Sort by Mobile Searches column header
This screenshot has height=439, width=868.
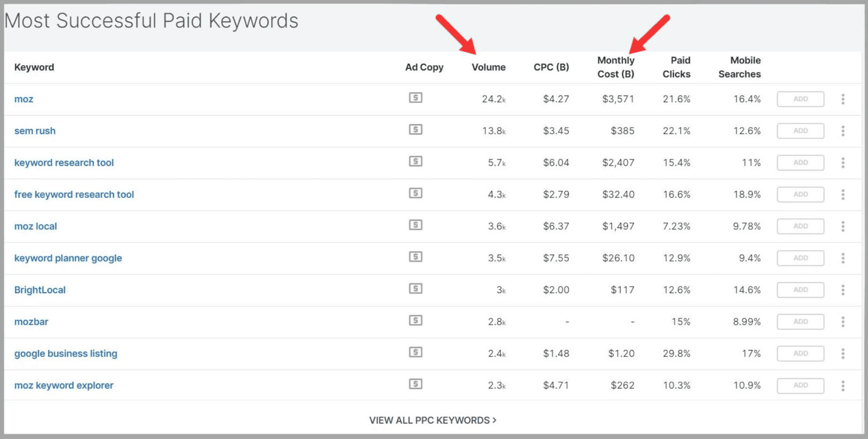[739, 67]
